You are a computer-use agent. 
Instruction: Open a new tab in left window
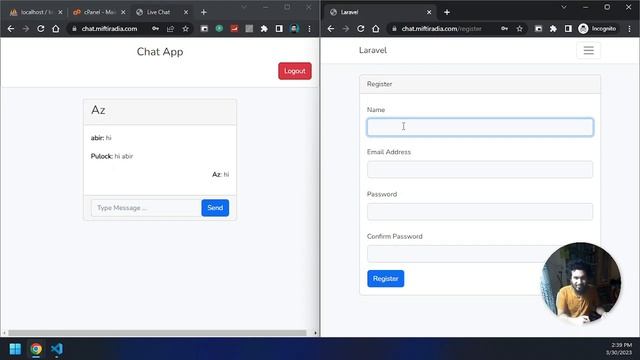(204, 12)
